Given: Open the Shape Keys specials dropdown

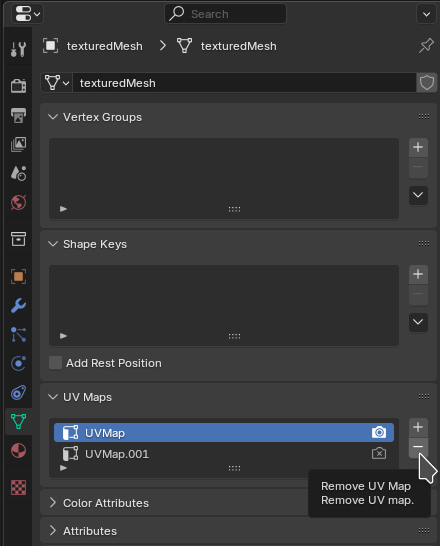Looking at the screenshot, I should coord(418,321).
